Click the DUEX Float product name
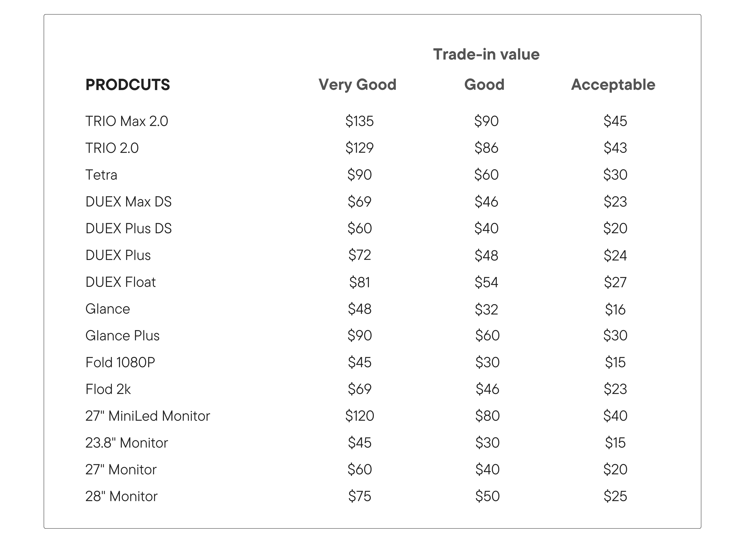The width and height of the screenshot is (745, 560). point(121,282)
